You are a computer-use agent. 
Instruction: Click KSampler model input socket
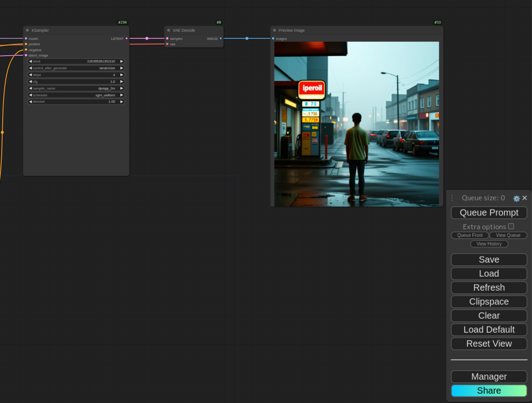click(26, 38)
